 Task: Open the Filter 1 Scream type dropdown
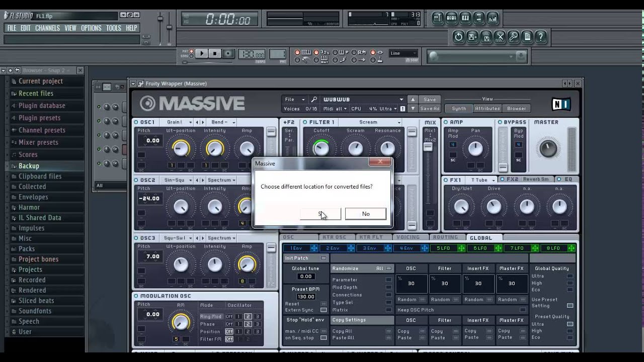pos(371,122)
